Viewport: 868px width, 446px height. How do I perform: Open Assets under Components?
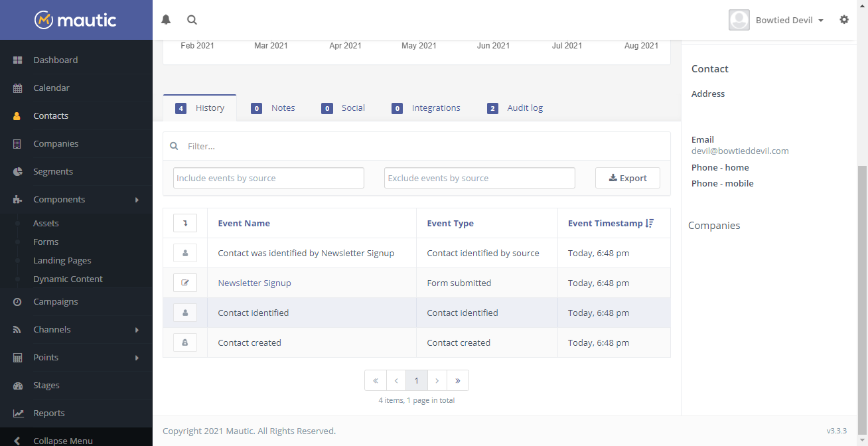pos(46,223)
